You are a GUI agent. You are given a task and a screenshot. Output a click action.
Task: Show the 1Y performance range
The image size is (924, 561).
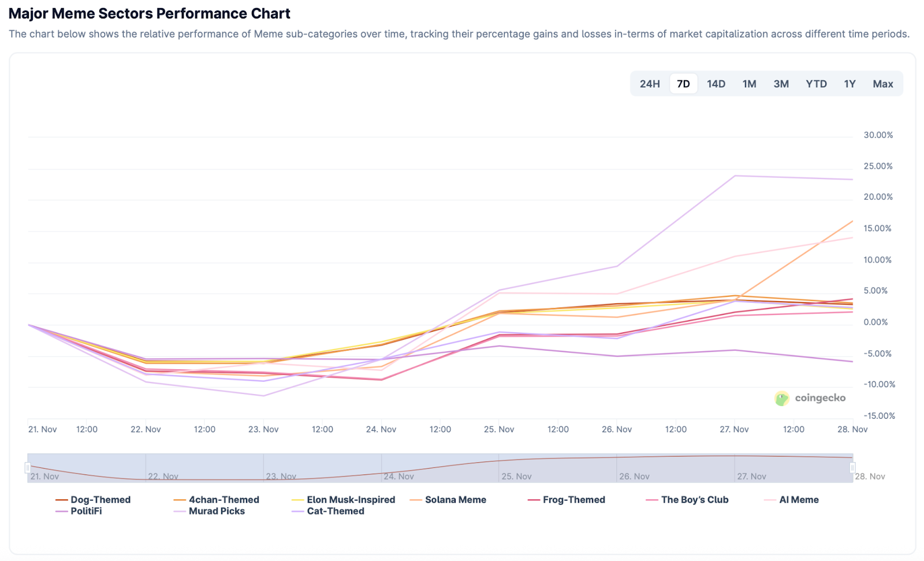[x=850, y=84]
